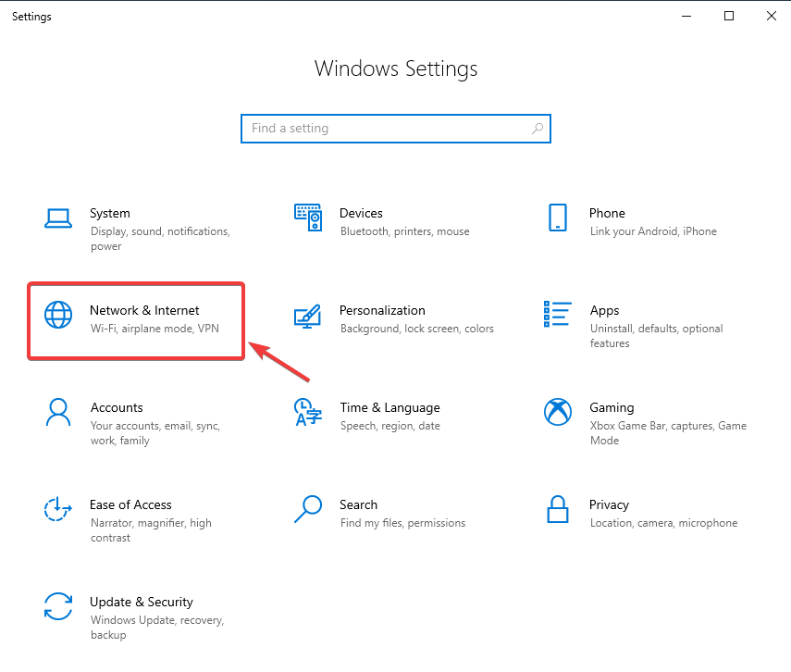Click the Accounts user icon
This screenshot has width=791, height=672.
pyautogui.click(x=58, y=412)
